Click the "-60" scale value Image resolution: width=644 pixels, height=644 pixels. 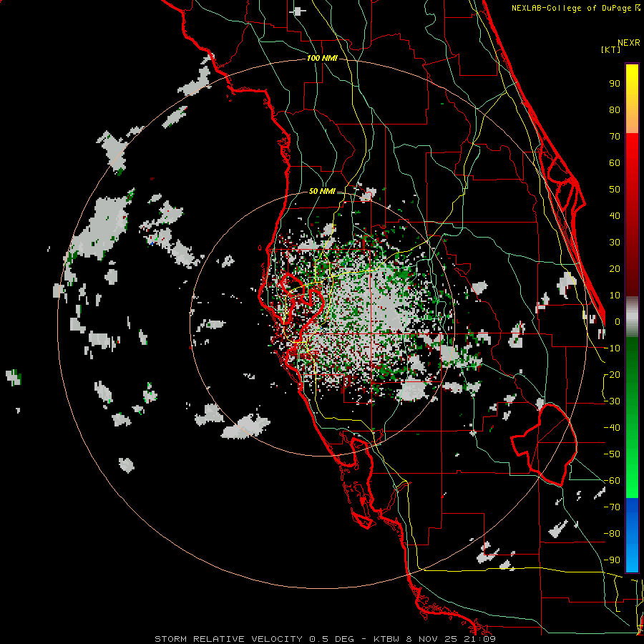612,481
